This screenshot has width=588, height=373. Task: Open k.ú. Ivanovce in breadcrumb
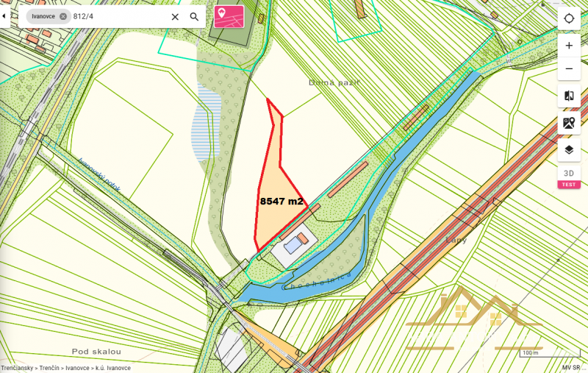pos(113,368)
